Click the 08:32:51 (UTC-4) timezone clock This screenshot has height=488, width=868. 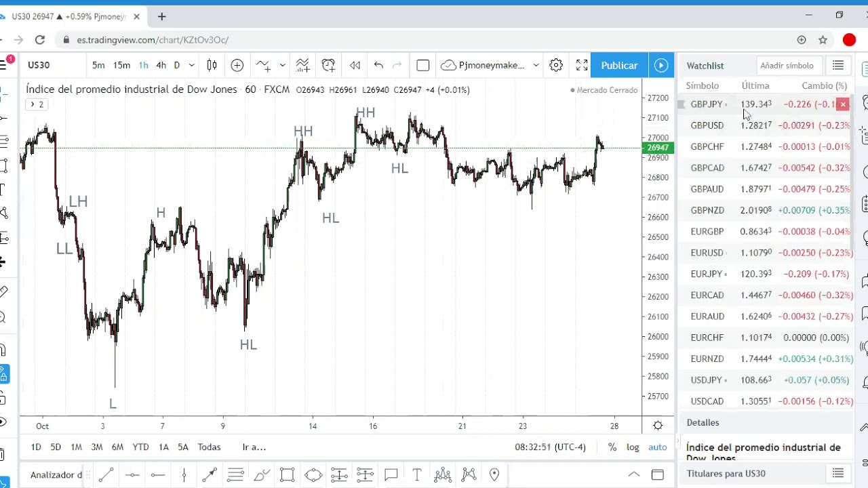(550, 447)
